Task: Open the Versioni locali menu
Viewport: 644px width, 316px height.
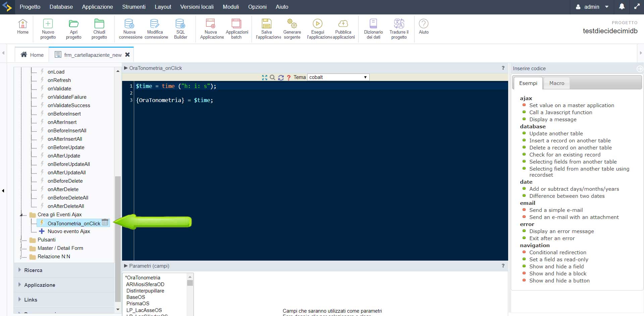Action: coord(197,7)
